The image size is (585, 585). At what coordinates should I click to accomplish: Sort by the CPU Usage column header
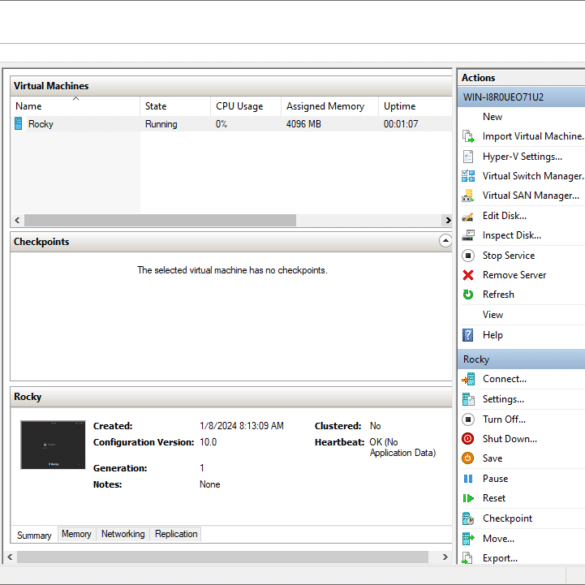(x=246, y=106)
